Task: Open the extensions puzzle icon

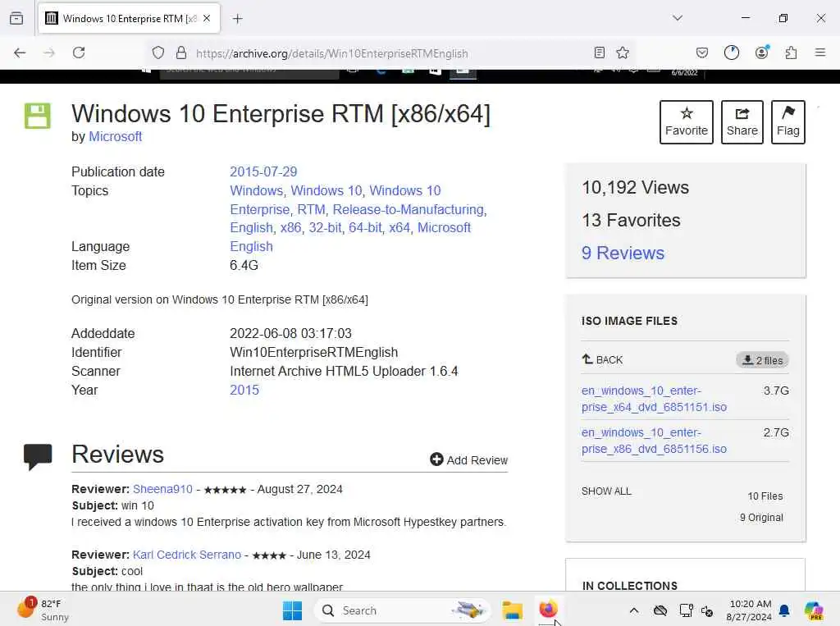Action: tap(791, 53)
